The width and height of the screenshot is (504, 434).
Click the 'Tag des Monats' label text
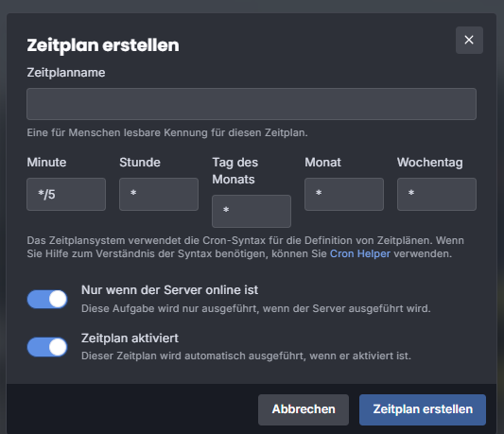coord(235,171)
